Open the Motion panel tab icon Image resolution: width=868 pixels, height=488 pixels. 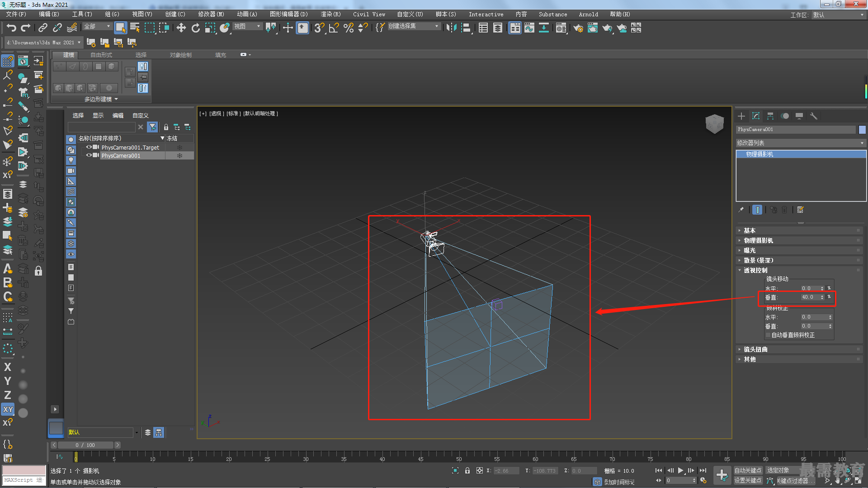785,116
